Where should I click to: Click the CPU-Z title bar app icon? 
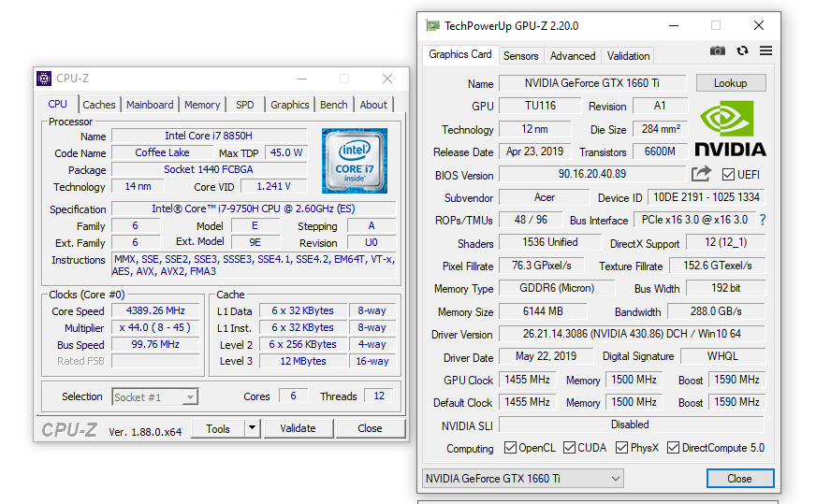pos(44,78)
